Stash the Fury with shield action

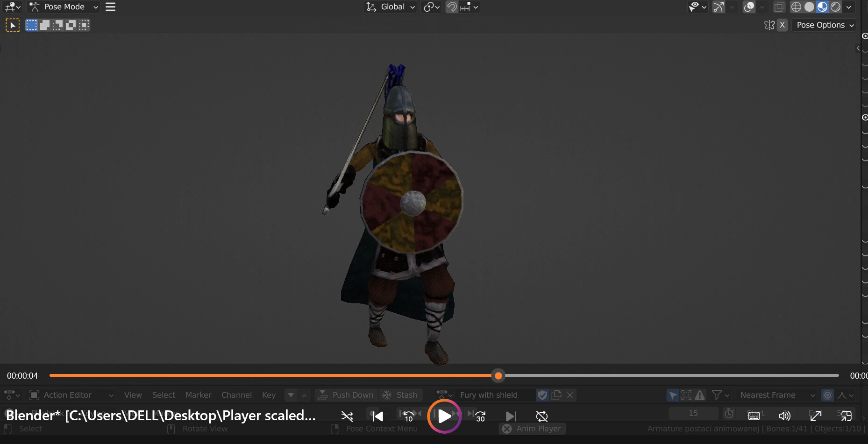pyautogui.click(x=401, y=395)
